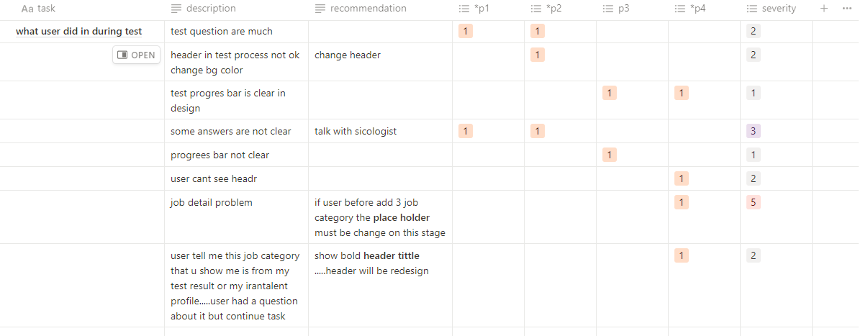
Task: Click the p3 column list icon
Action: 608,9
